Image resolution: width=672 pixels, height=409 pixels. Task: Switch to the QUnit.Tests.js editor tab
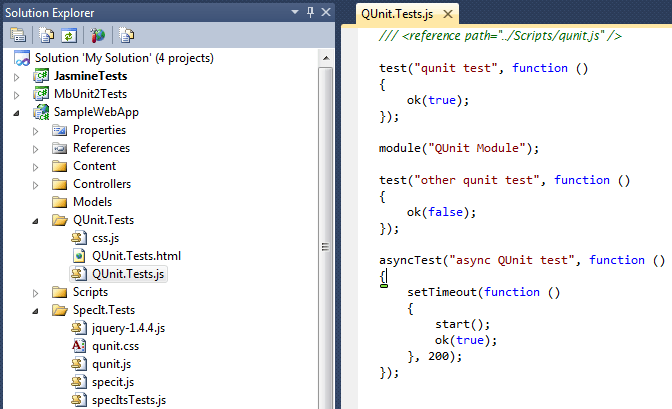(x=397, y=14)
